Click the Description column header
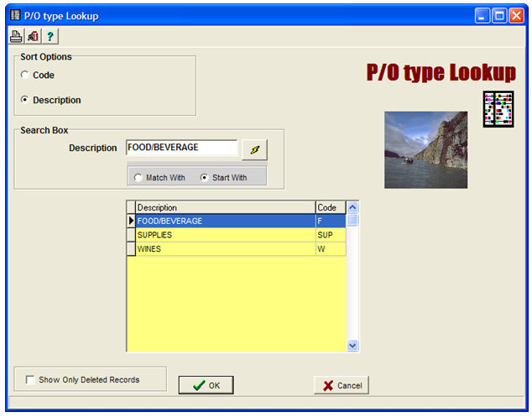Image resolution: width=532 pixels, height=417 pixels. (x=224, y=207)
